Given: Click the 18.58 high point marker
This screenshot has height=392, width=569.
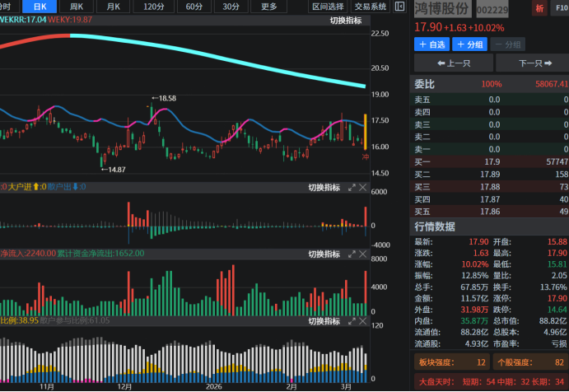Looking at the screenshot, I should (x=166, y=99).
